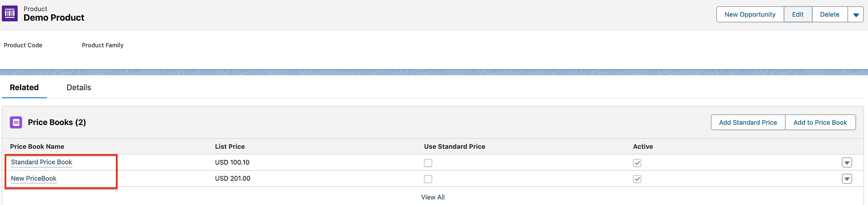This screenshot has width=868, height=205.
Task: Switch to the Details tab
Action: click(79, 87)
